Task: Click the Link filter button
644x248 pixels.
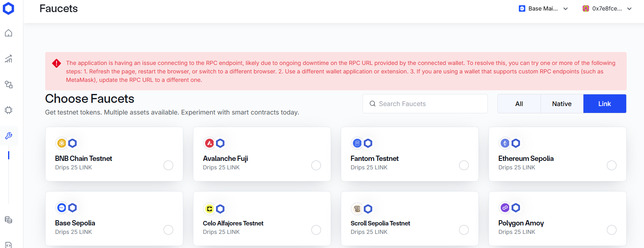Action: (604, 104)
